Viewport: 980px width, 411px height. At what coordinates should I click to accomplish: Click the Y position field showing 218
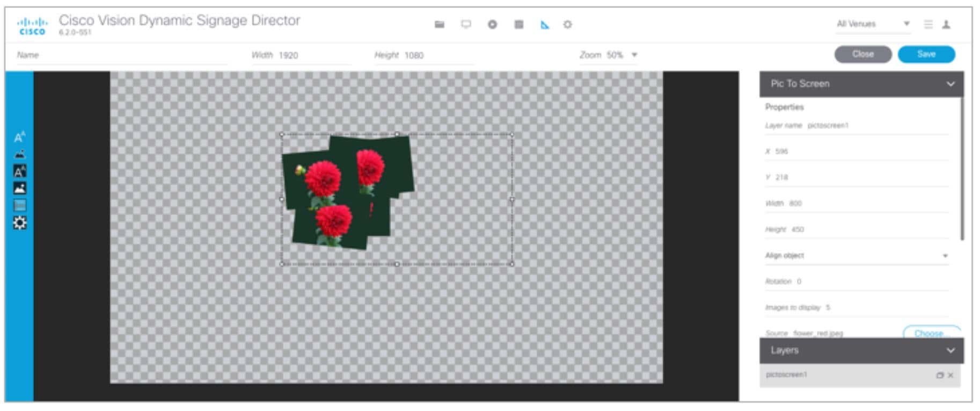pyautogui.click(x=857, y=177)
